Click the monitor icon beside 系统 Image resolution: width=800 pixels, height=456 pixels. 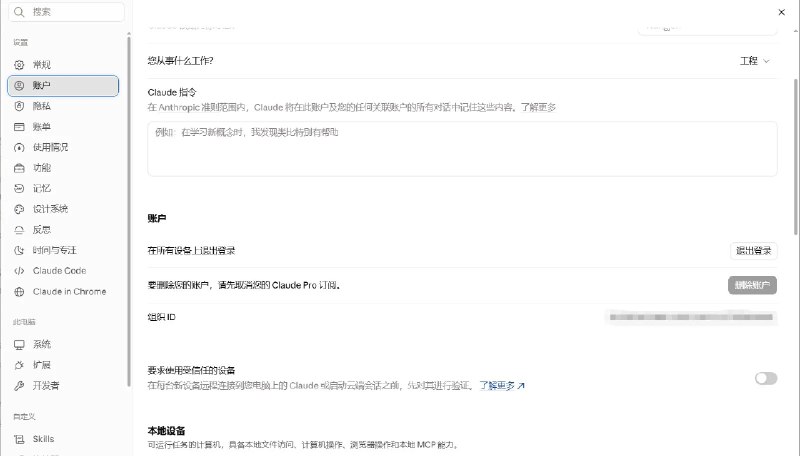click(x=19, y=345)
